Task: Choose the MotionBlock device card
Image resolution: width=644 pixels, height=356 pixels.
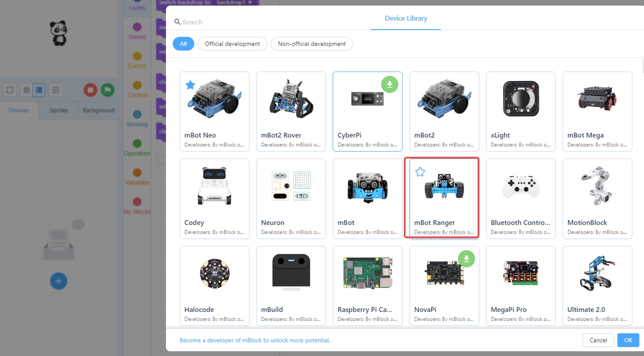Action: pyautogui.click(x=597, y=199)
